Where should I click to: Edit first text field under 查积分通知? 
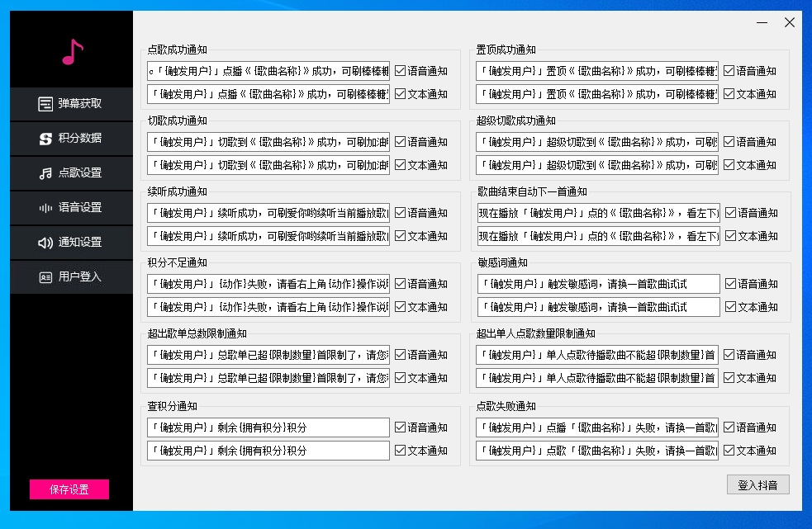[x=268, y=427]
